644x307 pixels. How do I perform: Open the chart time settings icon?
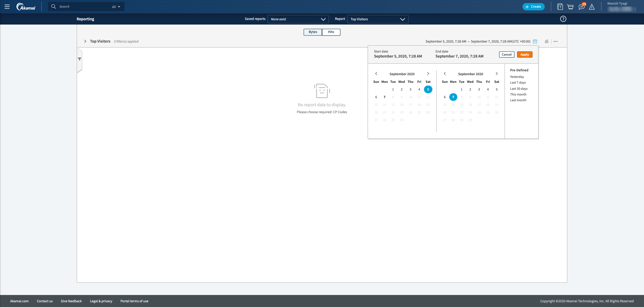[x=546, y=41]
